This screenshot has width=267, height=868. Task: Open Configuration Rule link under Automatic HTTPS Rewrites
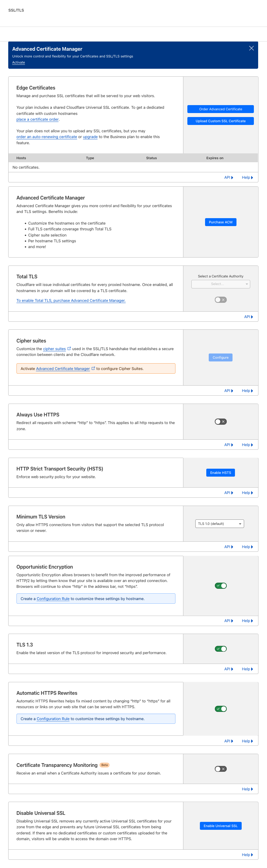click(x=53, y=719)
